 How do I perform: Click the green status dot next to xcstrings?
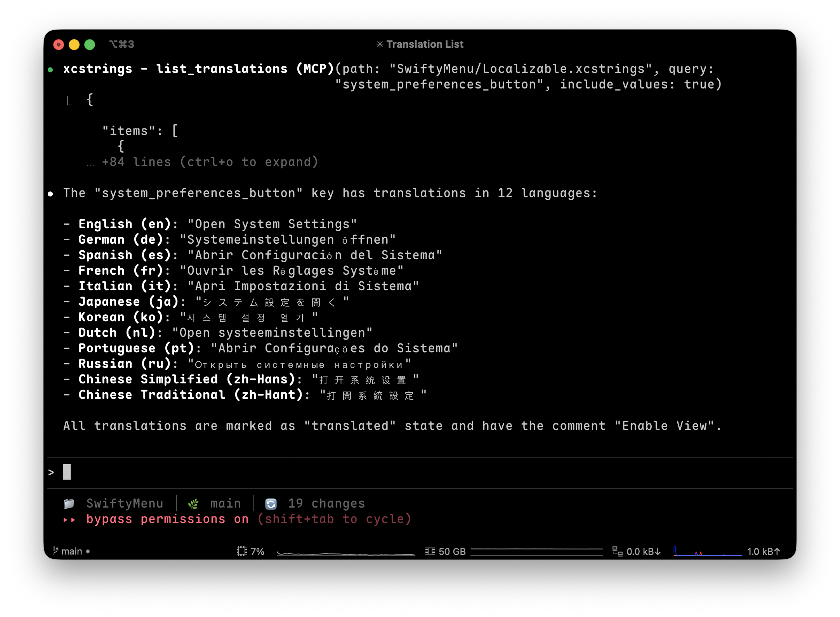51,69
